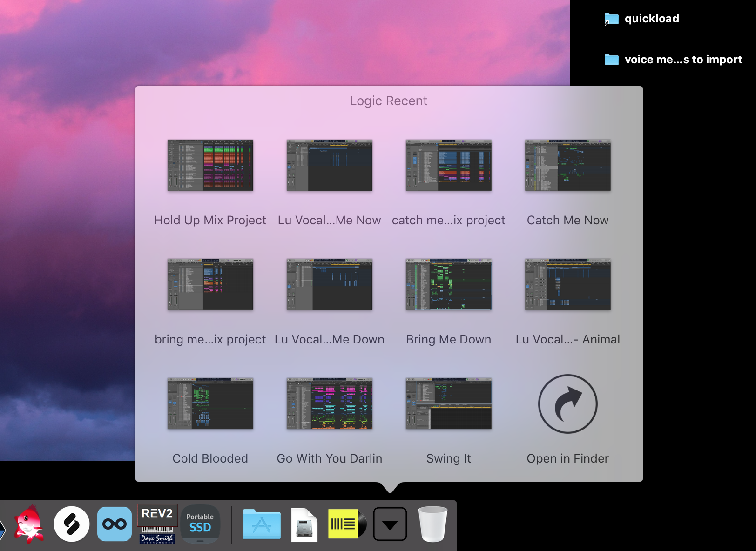Click the Open in Finder label
Image resolution: width=756 pixels, height=551 pixels.
(568, 458)
